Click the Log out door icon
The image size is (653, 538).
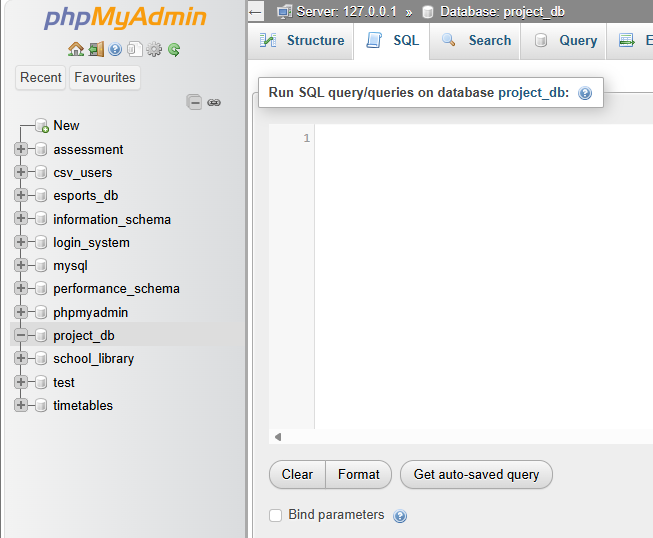click(96, 50)
